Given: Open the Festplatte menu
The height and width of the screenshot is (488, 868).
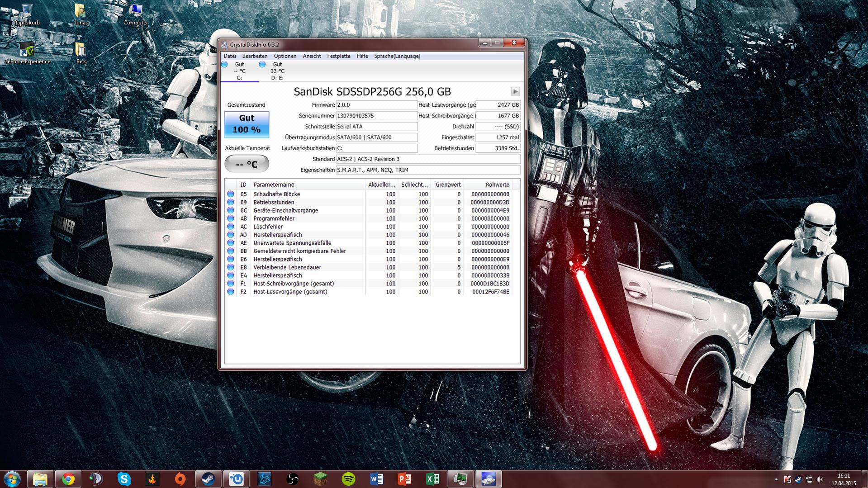Looking at the screenshot, I should click(x=339, y=56).
